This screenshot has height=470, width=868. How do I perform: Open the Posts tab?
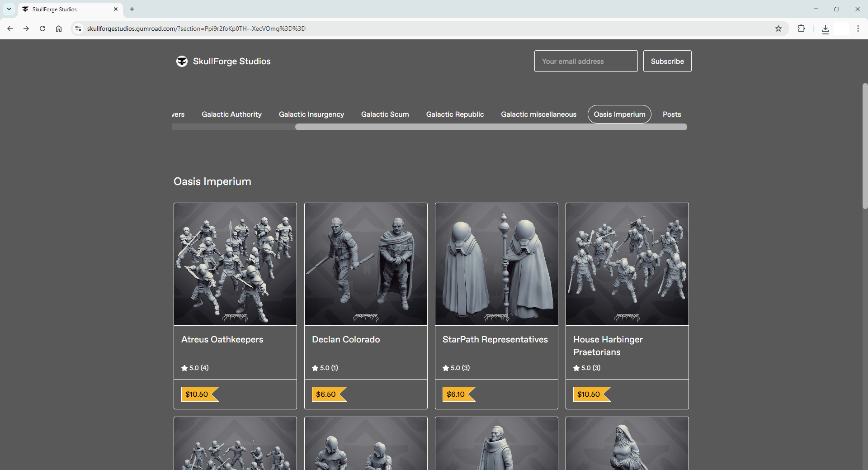pos(672,114)
